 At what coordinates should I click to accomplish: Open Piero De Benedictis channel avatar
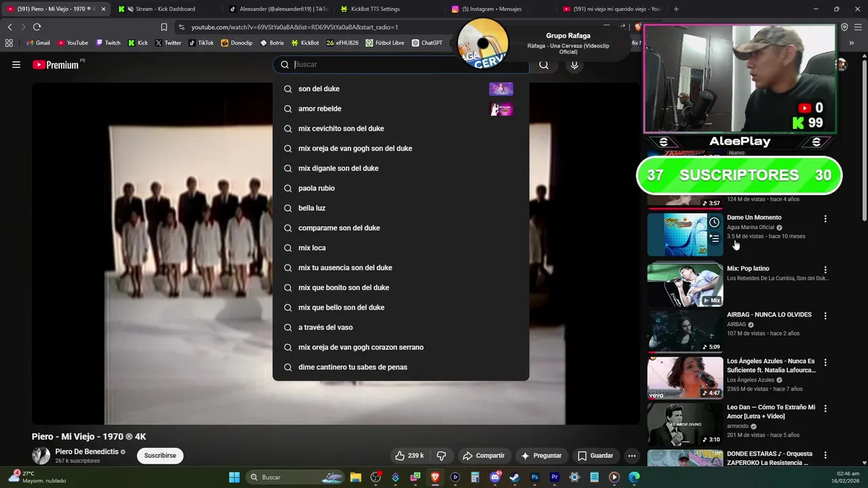[x=41, y=455]
